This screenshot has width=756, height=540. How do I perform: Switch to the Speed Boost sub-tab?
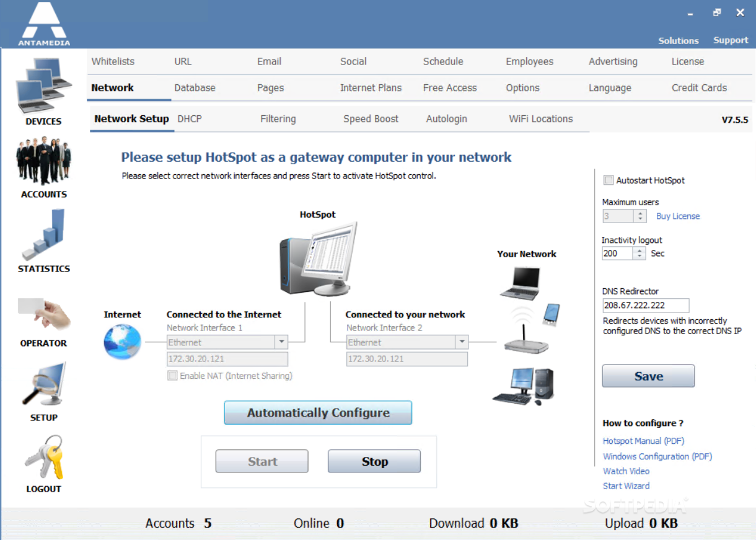coord(371,118)
